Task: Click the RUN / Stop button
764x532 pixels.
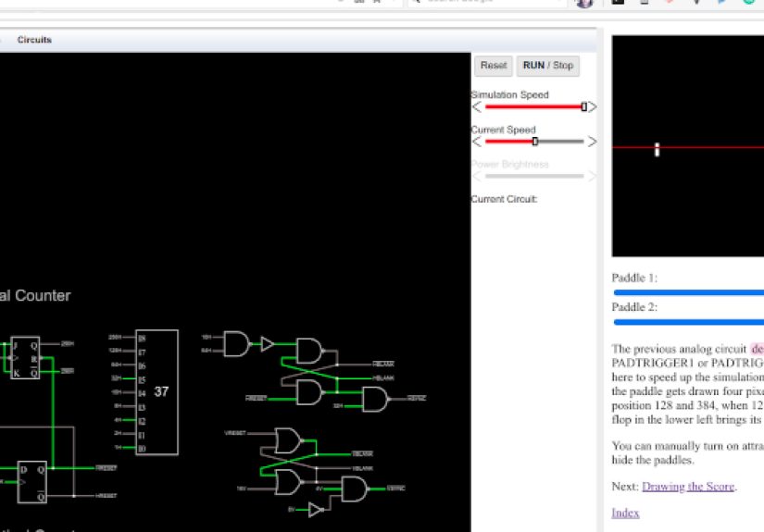Action: (x=547, y=65)
